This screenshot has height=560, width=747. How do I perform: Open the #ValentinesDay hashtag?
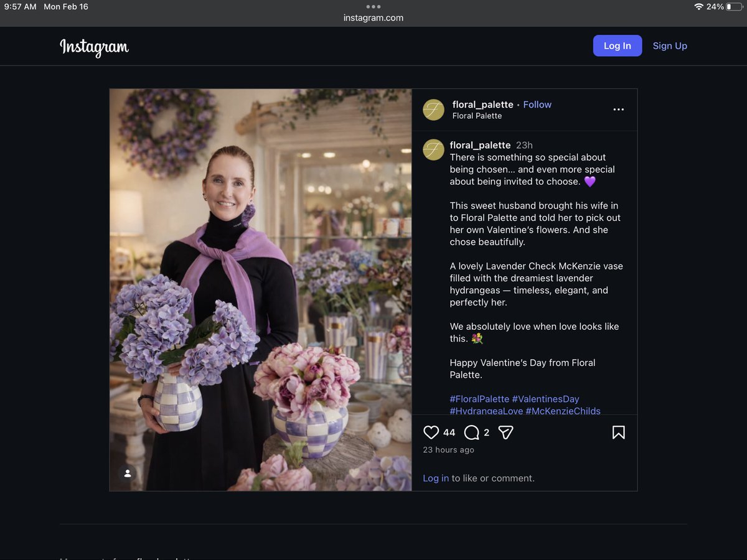coord(545,399)
